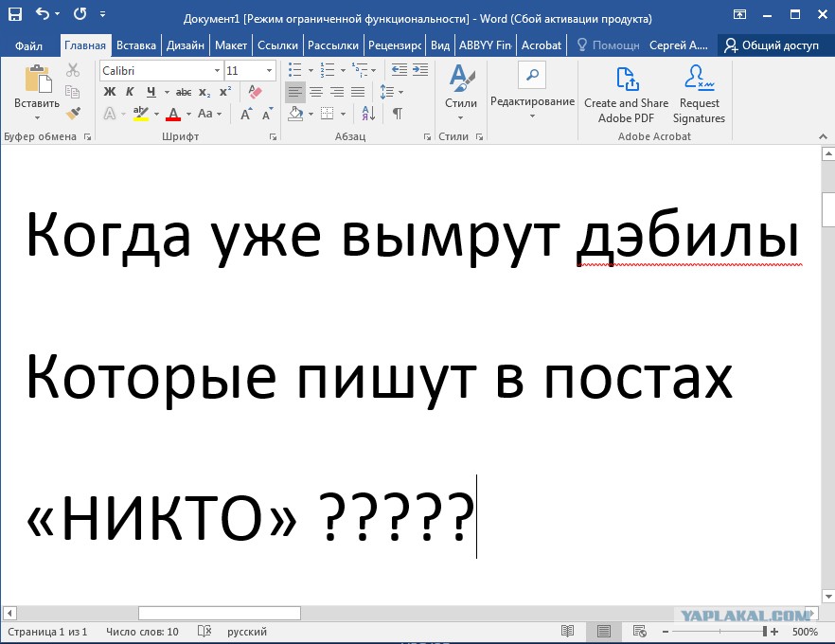Redo using the repeat arrow icon
Image resolution: width=835 pixels, height=644 pixels.
pos(80,14)
